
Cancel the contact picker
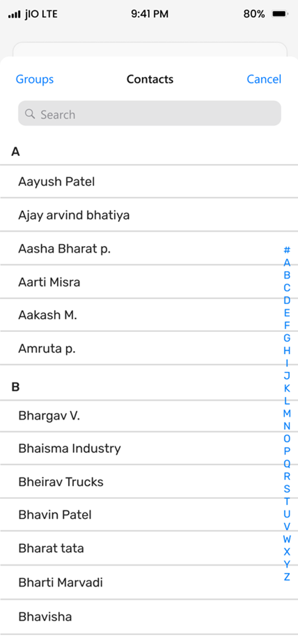click(264, 79)
